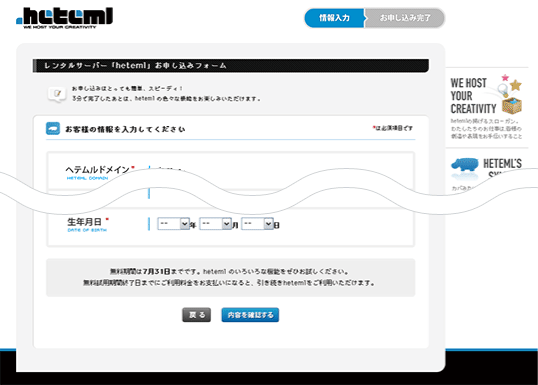Viewport: 538px width, 385px height.
Task: Click the ヘテムルドメイン label
Action: click(x=97, y=170)
